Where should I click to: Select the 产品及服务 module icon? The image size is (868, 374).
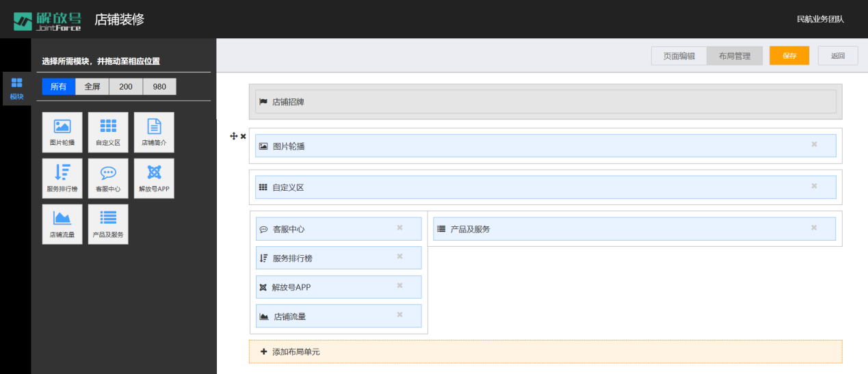click(x=108, y=224)
